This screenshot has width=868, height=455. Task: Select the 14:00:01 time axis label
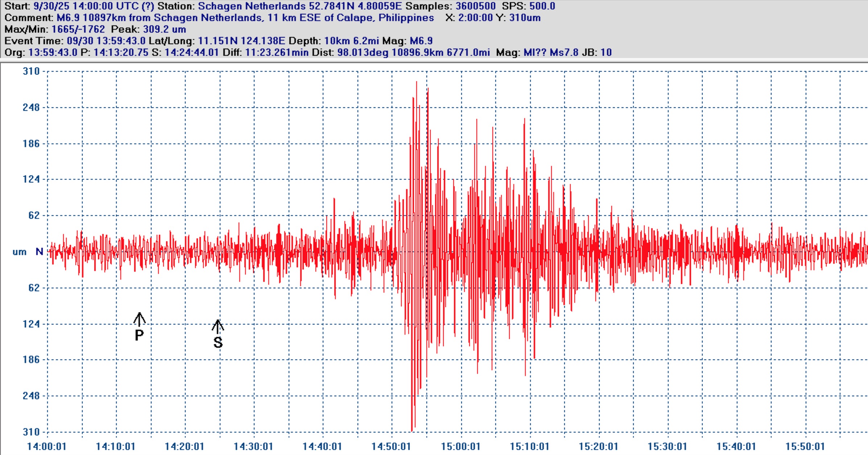pyautogui.click(x=46, y=446)
